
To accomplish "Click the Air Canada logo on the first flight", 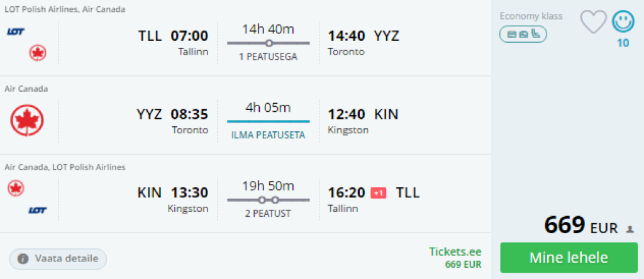I will click(37, 53).
